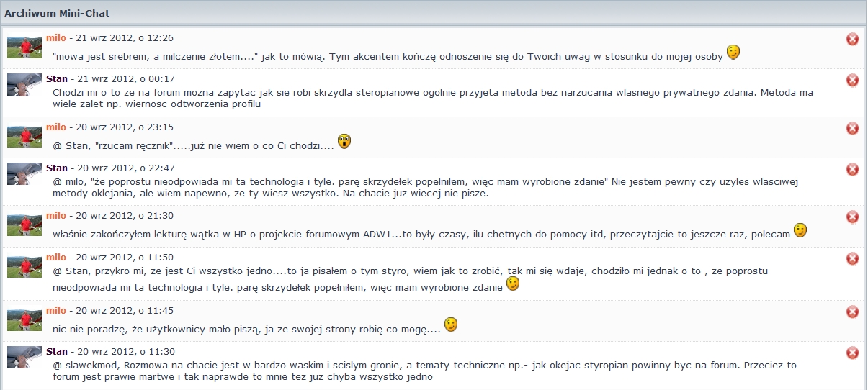Delete milo's message from 20 wrz 11:50

852,258
